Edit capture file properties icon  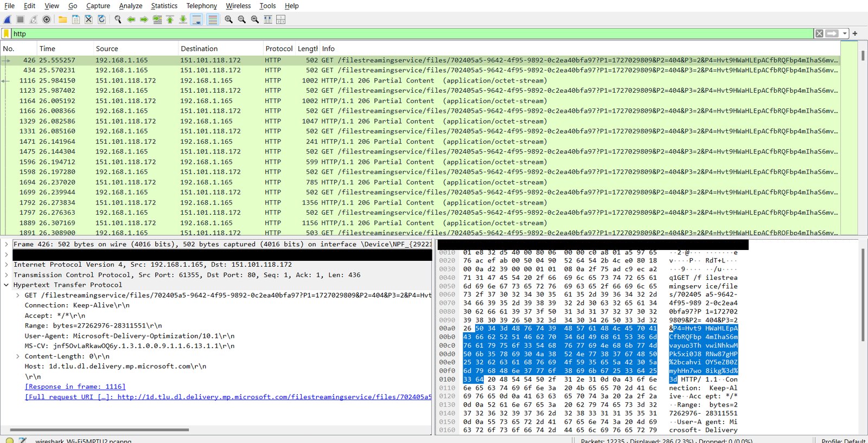[x=23, y=440]
